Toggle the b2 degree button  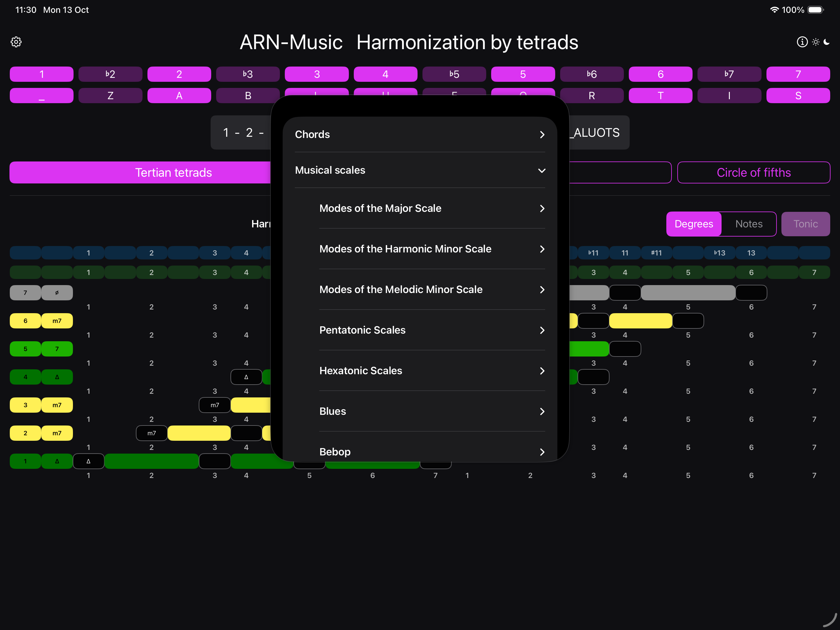[x=110, y=74]
